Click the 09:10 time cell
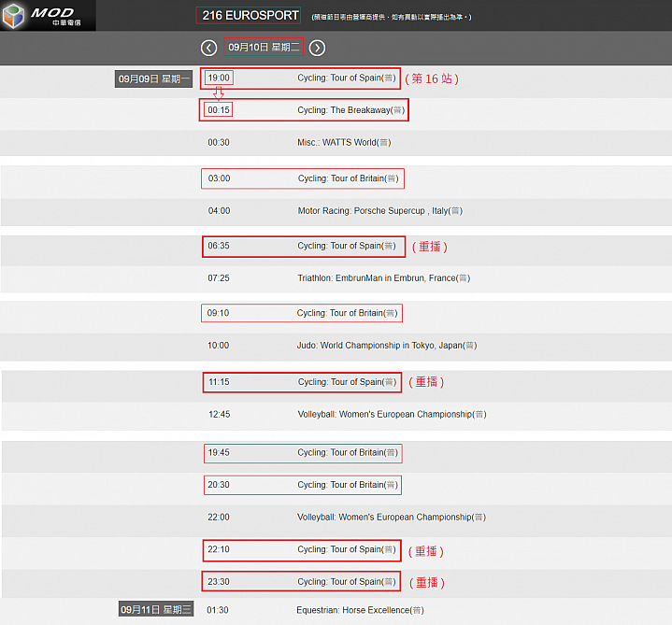Screen dimensions: 672x625 coord(218,313)
